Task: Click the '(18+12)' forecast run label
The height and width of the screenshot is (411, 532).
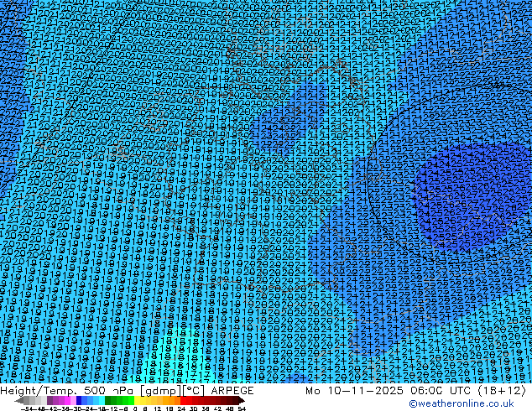Action: click(x=502, y=391)
